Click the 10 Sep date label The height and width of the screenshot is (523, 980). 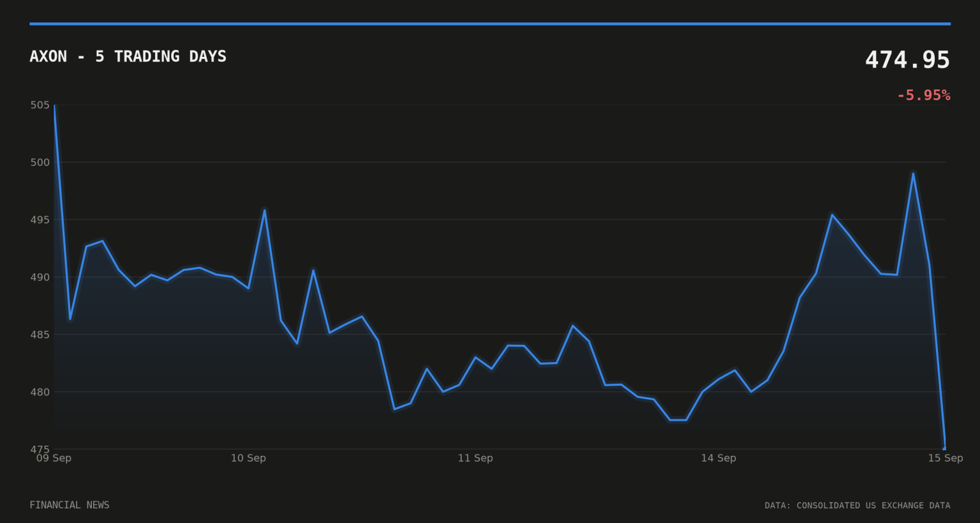248,458
